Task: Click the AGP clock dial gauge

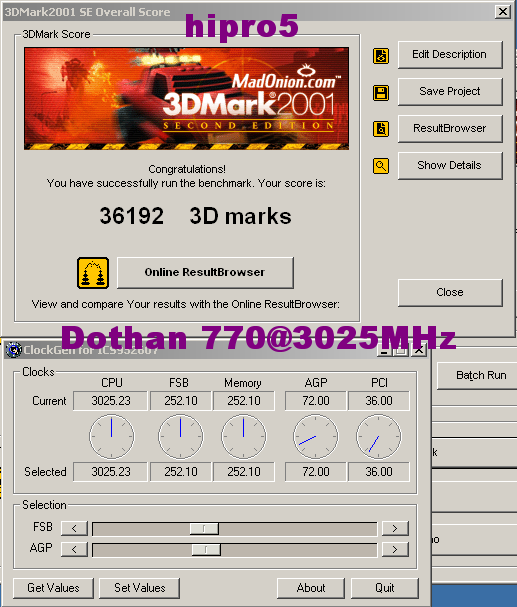Action: [x=316, y=436]
